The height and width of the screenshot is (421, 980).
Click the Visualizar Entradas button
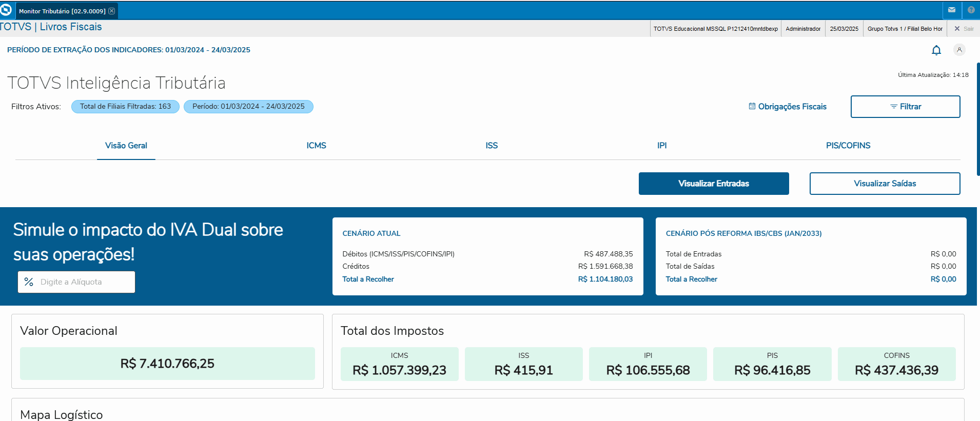click(714, 184)
